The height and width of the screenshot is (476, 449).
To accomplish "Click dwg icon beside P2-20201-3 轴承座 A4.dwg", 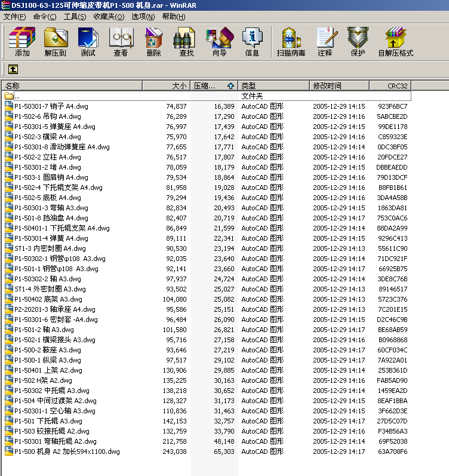I will click(9, 309).
